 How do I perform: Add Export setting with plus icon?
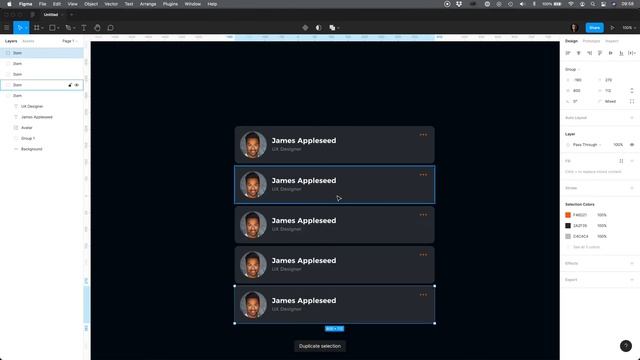point(632,280)
